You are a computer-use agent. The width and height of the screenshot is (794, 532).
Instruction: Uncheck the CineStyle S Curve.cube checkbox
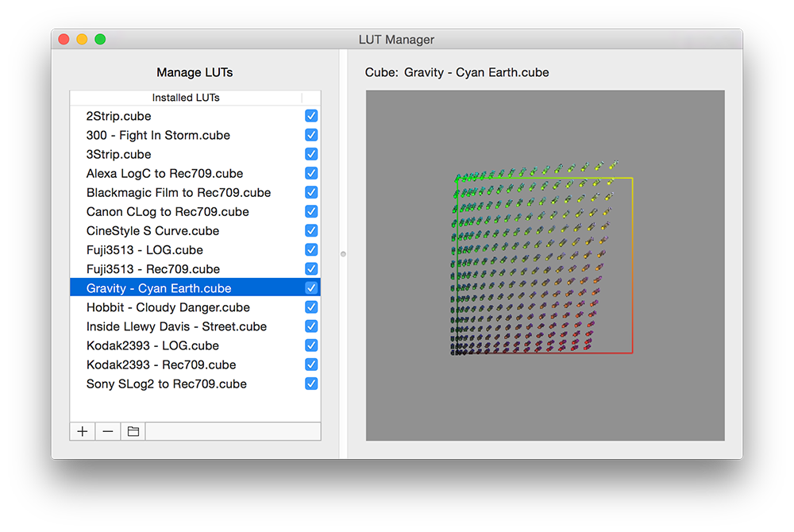click(x=311, y=230)
